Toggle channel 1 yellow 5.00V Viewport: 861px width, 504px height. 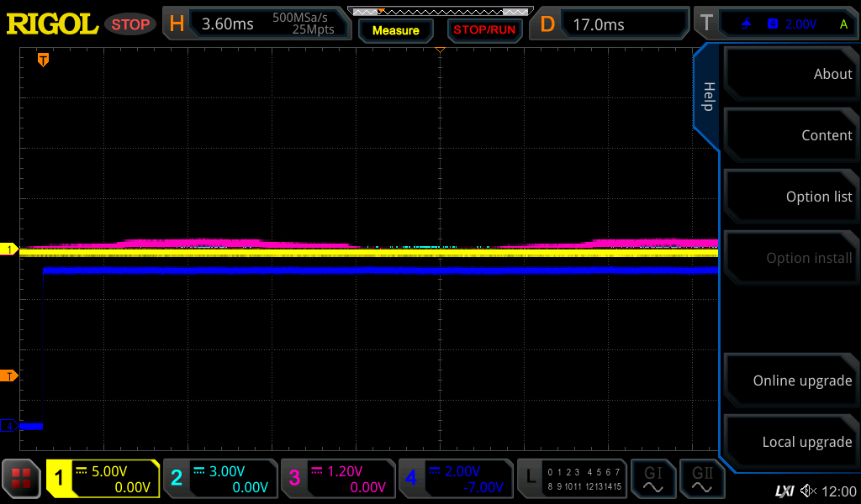tap(103, 479)
